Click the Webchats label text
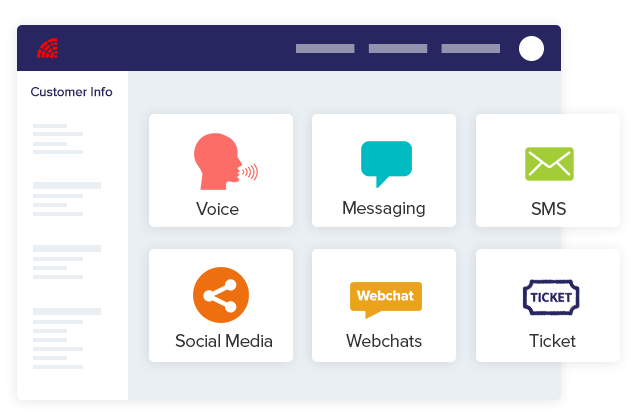This screenshot has width=635, height=418. click(384, 341)
